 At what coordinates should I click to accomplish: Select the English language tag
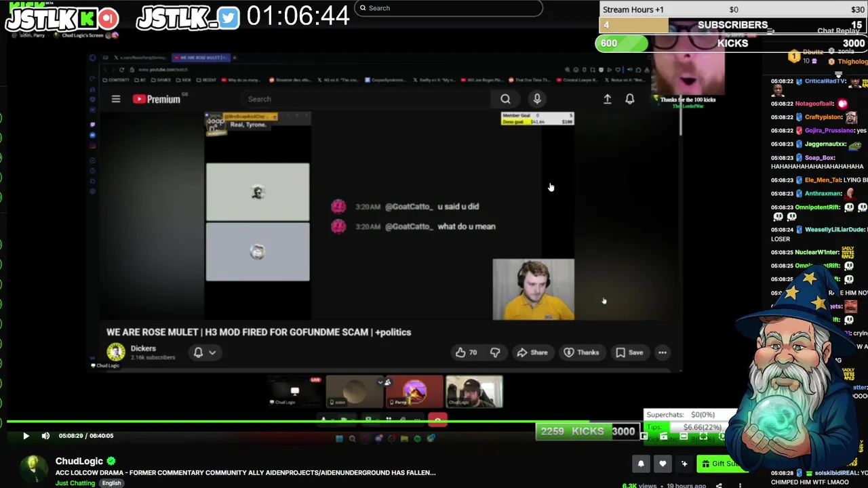[111, 483]
